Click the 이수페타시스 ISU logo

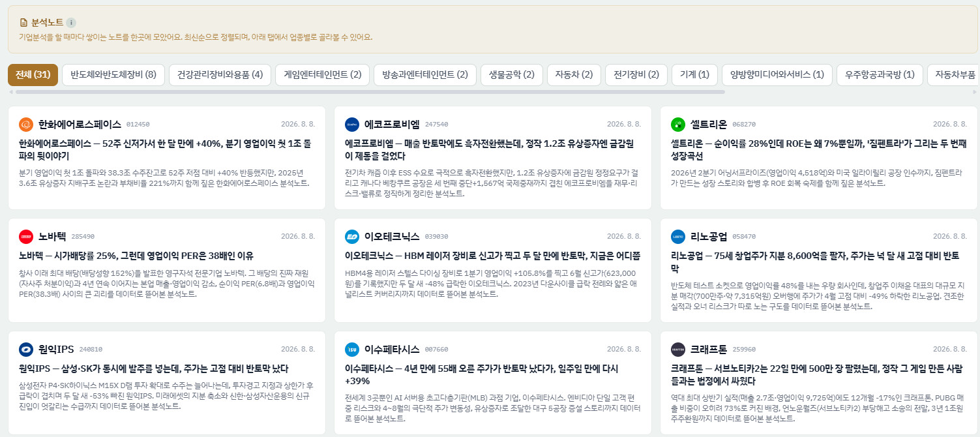(352, 350)
